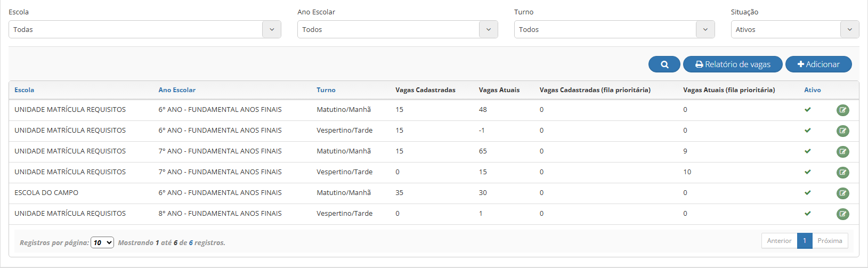Click the Relatório de vagas button
The height and width of the screenshot is (268, 868).
[x=733, y=64]
